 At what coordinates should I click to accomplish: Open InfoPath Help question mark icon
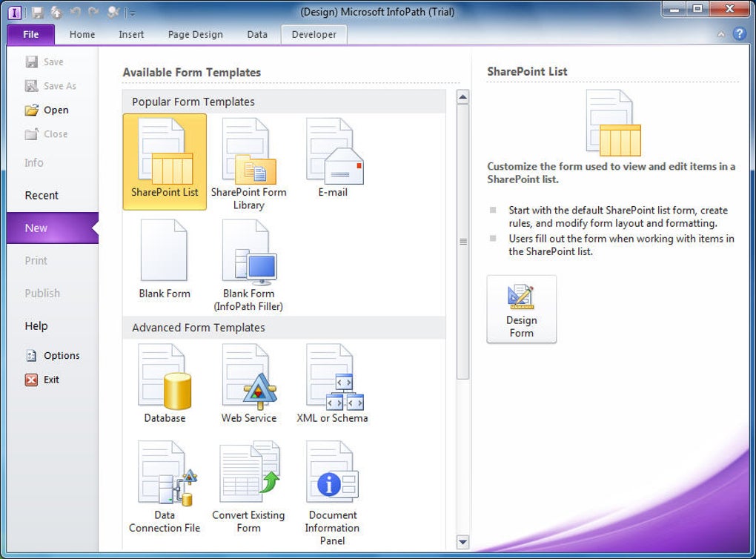pyautogui.click(x=739, y=34)
